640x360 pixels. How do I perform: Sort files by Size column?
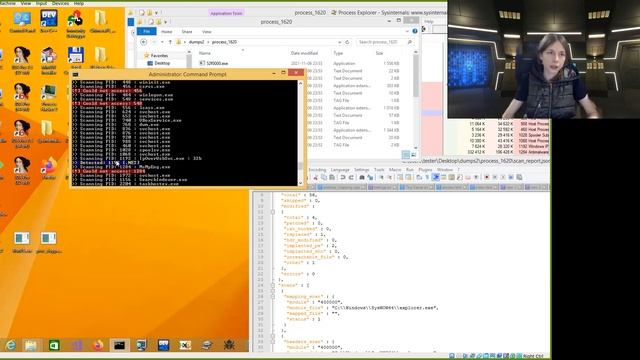379,53
